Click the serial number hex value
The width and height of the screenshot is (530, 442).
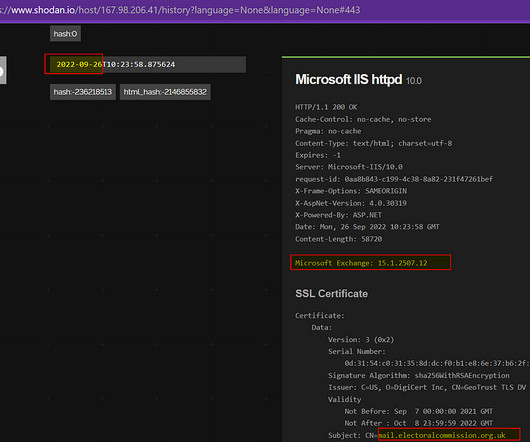pos(437,363)
